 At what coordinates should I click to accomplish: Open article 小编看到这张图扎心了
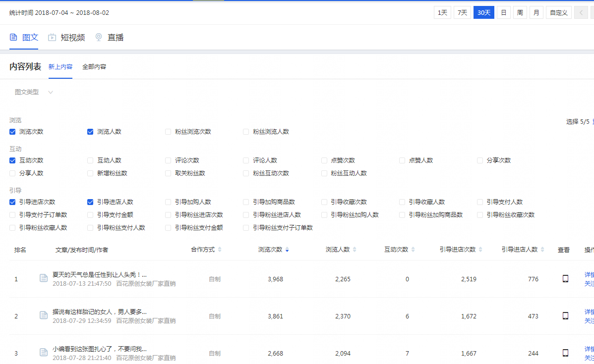pyautogui.click(x=99, y=349)
